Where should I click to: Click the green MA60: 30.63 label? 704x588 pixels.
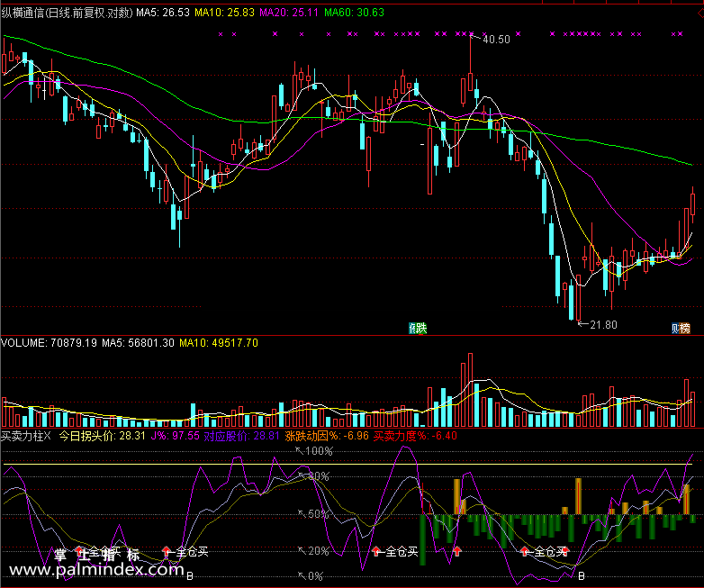tap(354, 13)
